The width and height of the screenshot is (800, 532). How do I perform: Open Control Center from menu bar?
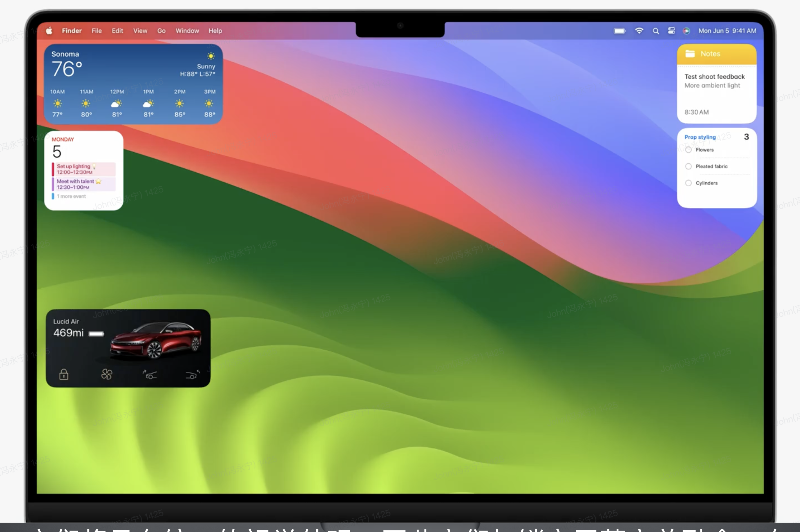[671, 31]
